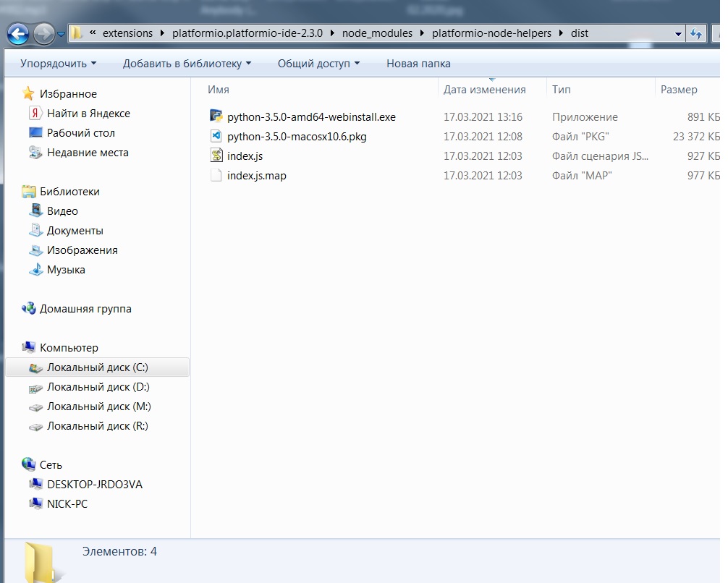Click the Домашняя группа icon
The width and height of the screenshot is (728, 583).
pyautogui.click(x=29, y=308)
